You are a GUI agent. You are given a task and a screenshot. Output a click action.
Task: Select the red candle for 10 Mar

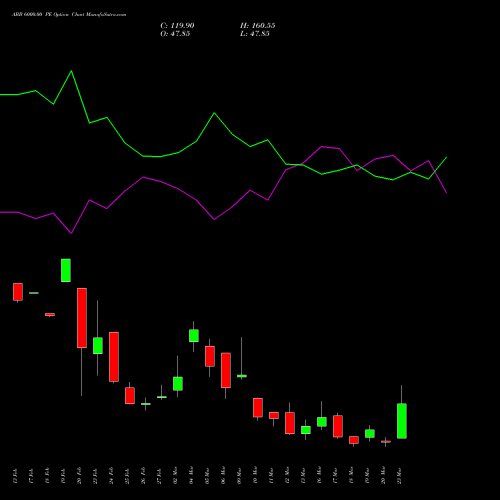[258, 407]
